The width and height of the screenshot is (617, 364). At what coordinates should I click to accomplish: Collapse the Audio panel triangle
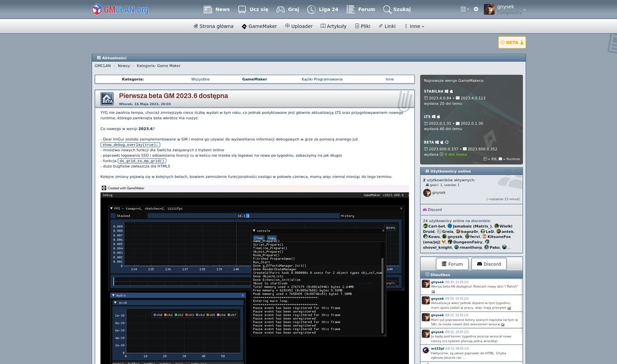click(113, 295)
